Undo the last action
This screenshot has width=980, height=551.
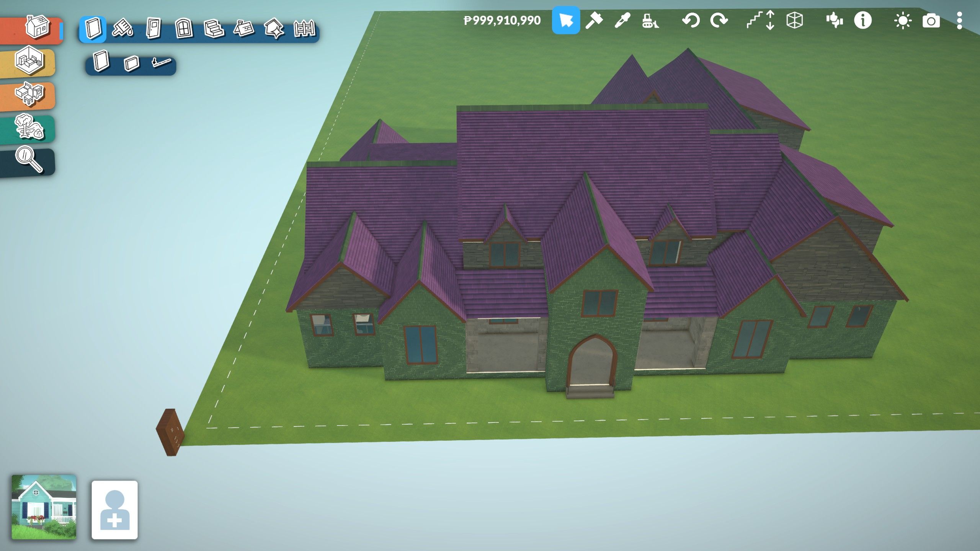tap(691, 20)
